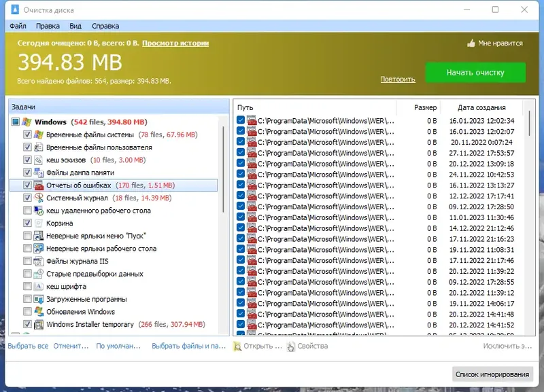Screen dimensions: 544x392
Task: Click the Выбрать все link
Action: [28, 346]
